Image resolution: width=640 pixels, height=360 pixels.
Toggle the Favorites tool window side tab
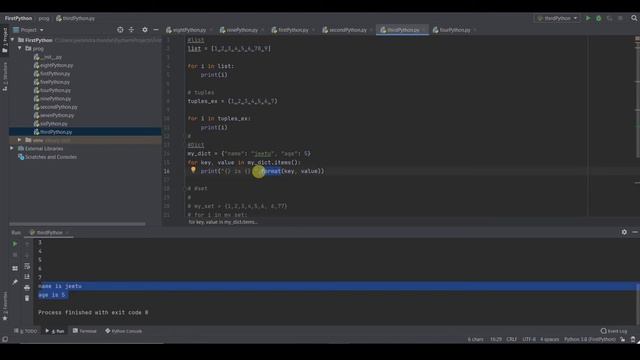tap(4, 306)
